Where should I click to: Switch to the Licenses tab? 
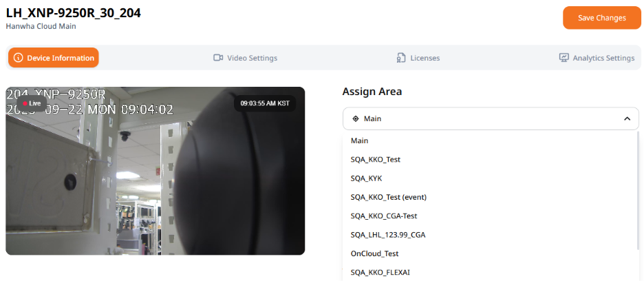click(x=418, y=58)
